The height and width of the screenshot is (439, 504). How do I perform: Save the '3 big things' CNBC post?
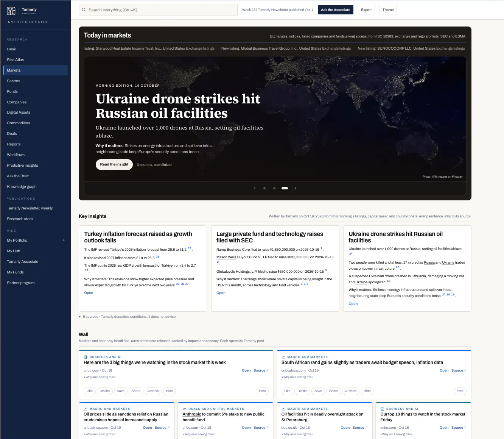(121, 391)
